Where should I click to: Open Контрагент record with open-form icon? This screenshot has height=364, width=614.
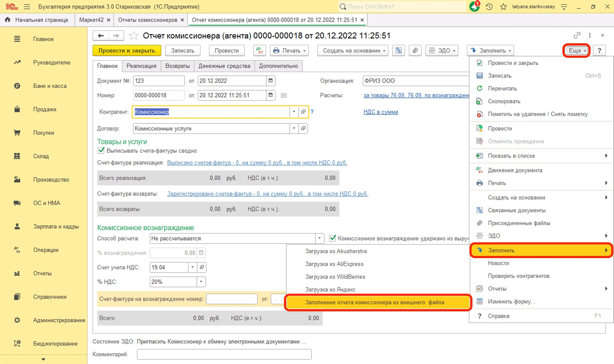[303, 112]
